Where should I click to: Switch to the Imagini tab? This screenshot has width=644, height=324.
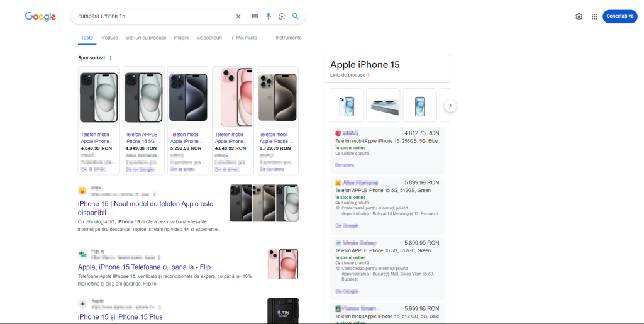pos(182,38)
